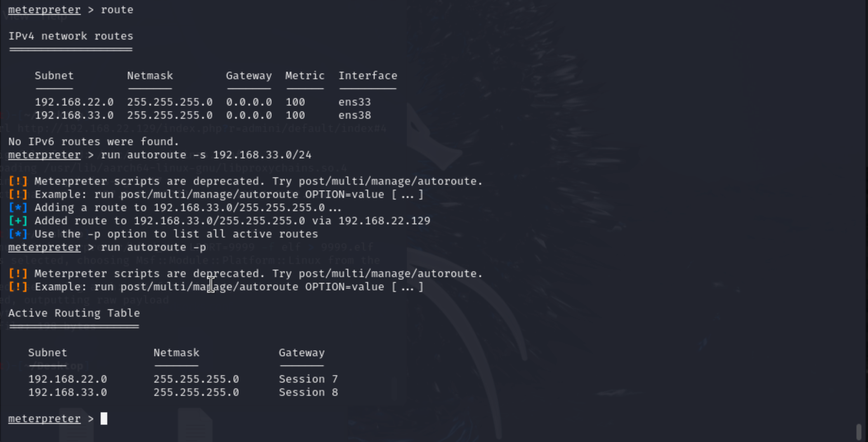This screenshot has height=442, width=868.
Task: Click the [*] marker beside "Use the -p option"
Action: coord(18,234)
